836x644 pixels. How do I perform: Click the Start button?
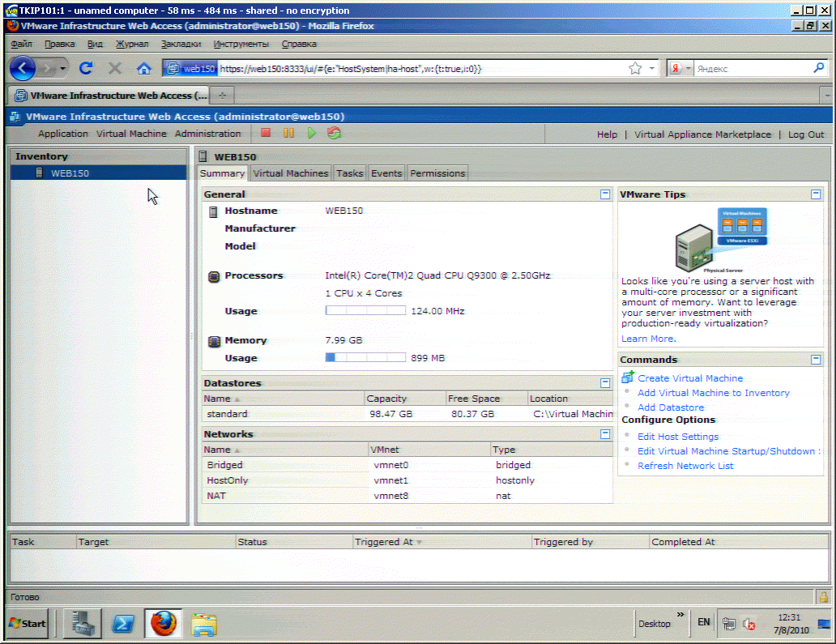pos(28,623)
